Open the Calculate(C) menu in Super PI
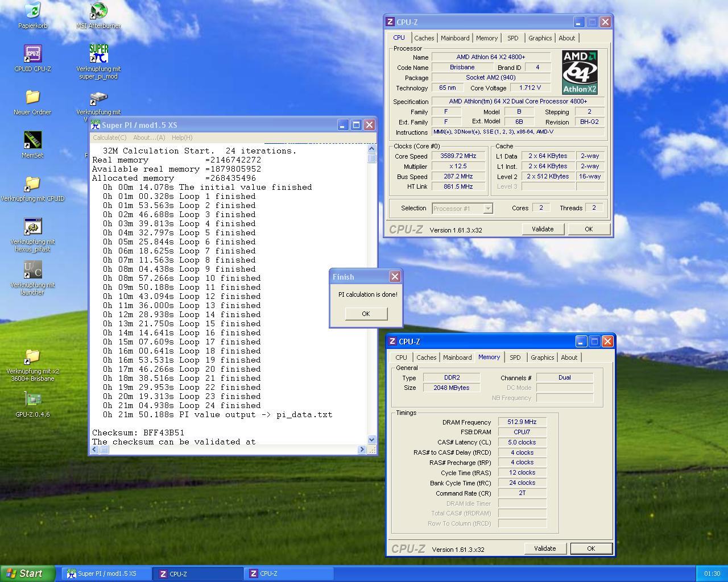728x582 pixels. point(109,138)
